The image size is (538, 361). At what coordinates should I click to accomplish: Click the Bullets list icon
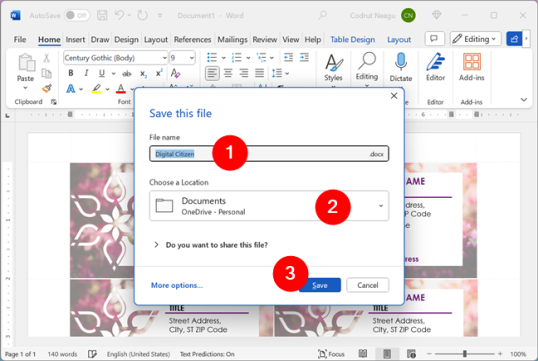[x=212, y=58]
